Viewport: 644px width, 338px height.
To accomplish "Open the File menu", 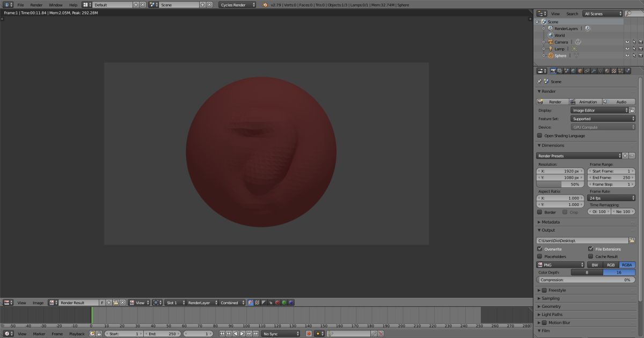I will coord(20,5).
